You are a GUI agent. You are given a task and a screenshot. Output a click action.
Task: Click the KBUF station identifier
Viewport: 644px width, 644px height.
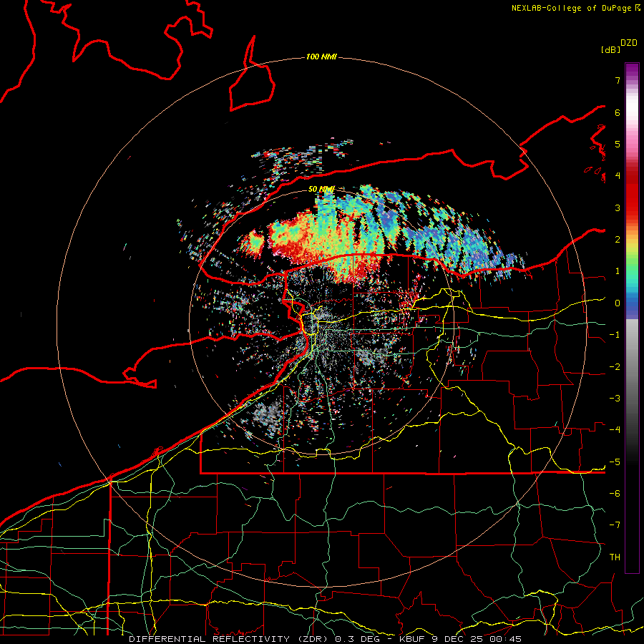click(x=413, y=639)
